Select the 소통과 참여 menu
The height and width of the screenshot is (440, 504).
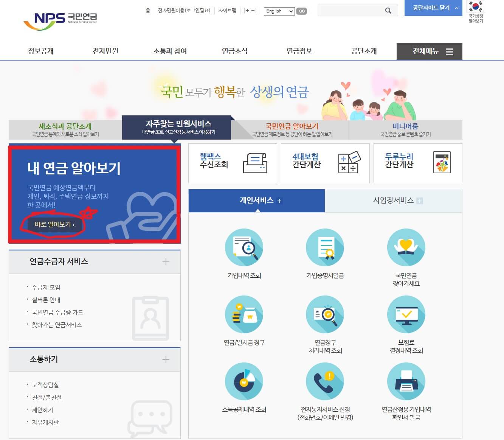click(170, 51)
